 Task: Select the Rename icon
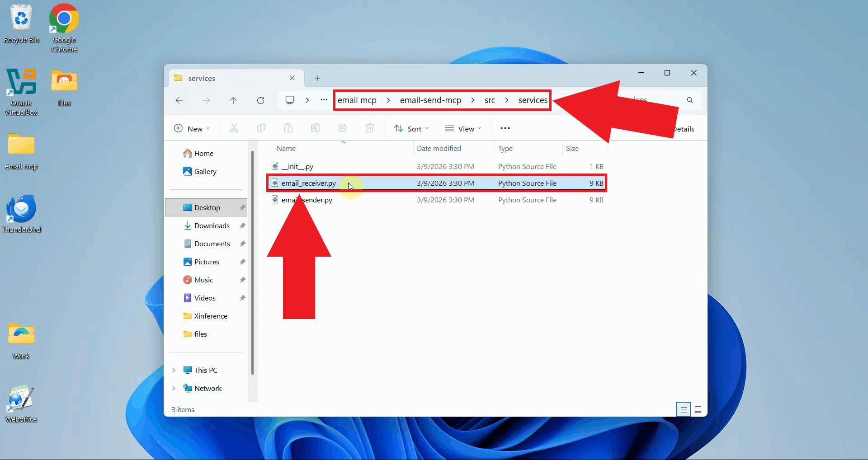click(x=316, y=128)
